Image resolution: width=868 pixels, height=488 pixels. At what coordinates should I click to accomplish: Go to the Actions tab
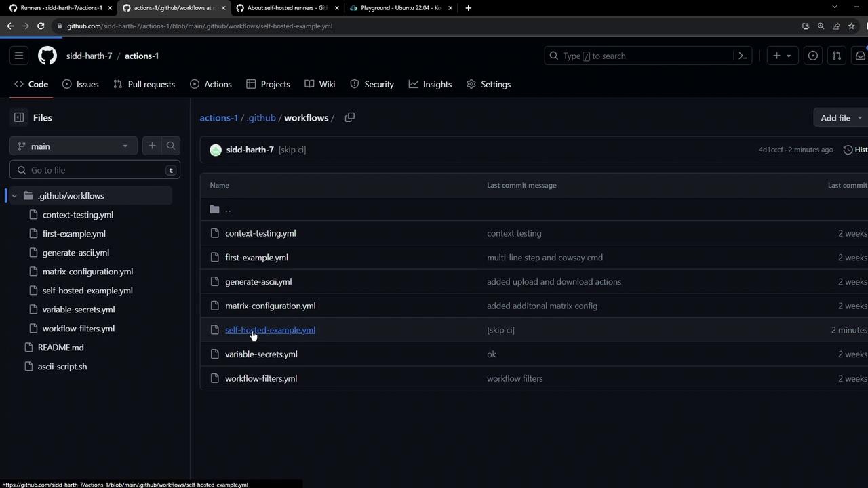pos(211,84)
